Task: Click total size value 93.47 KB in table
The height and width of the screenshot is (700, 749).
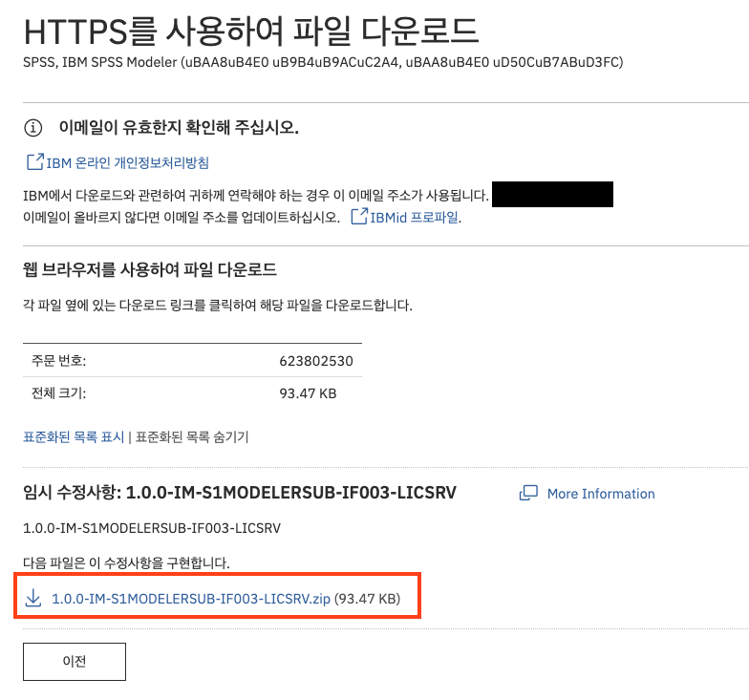Action: pos(308,393)
